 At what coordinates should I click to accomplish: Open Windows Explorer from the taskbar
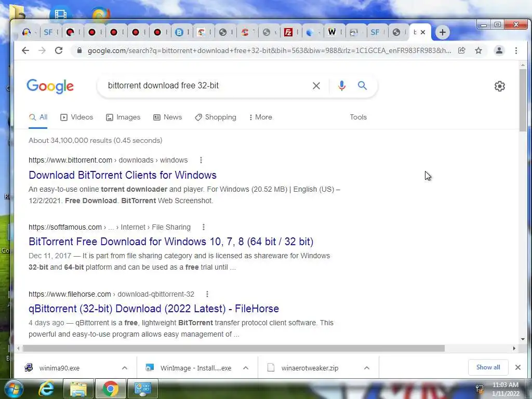(x=78, y=389)
